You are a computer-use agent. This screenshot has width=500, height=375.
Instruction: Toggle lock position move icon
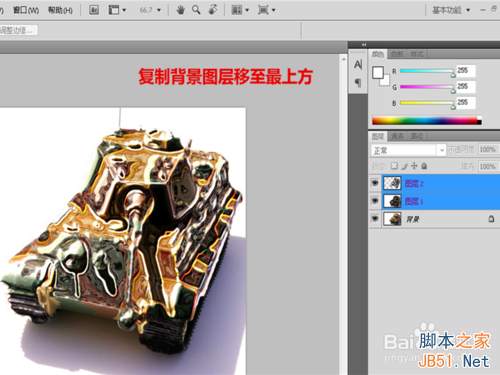[x=414, y=166]
